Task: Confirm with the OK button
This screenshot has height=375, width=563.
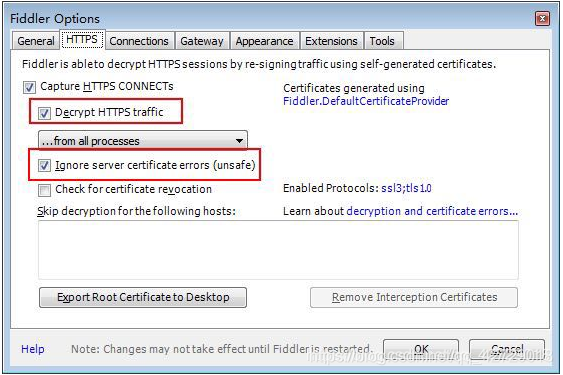Action: 421,349
